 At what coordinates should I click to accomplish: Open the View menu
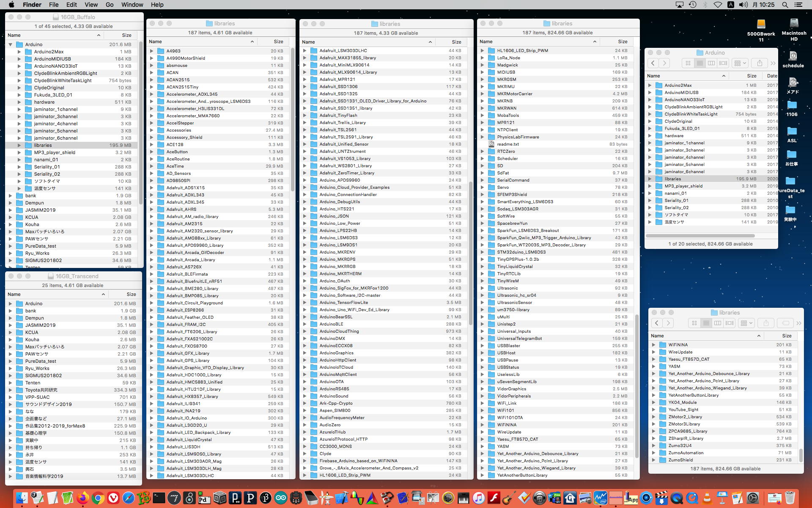(91, 5)
